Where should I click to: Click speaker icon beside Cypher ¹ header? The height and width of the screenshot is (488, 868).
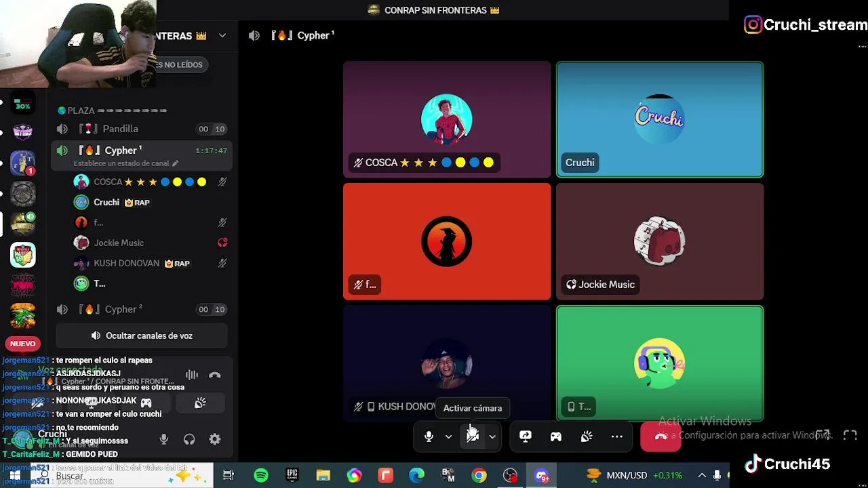pos(254,35)
